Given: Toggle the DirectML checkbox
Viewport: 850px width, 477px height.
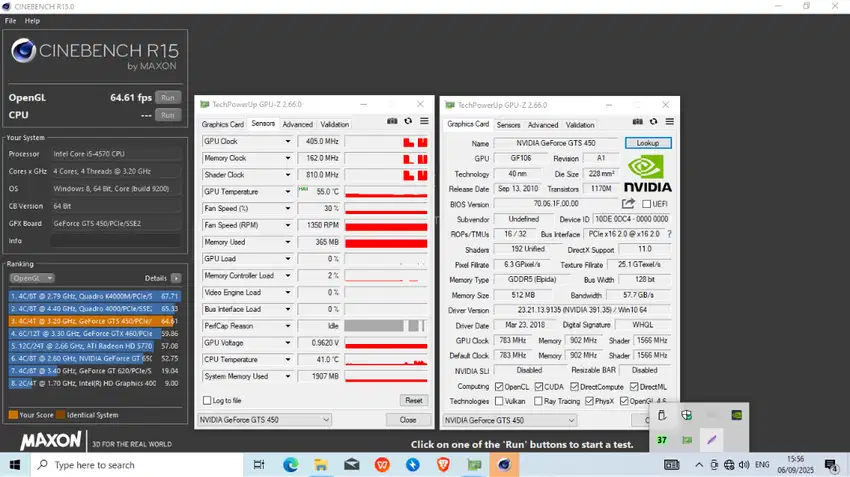Looking at the screenshot, I should tap(634, 386).
